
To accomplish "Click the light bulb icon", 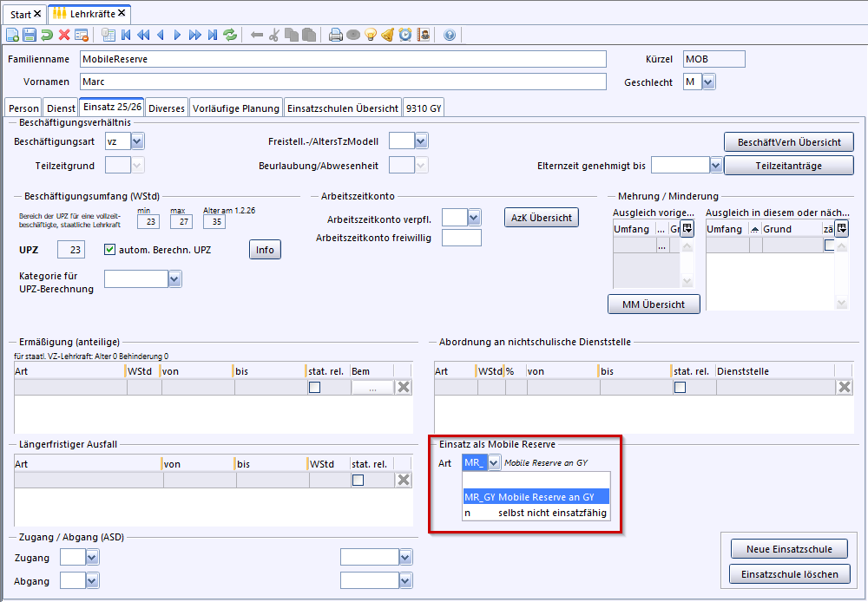I will [x=371, y=35].
